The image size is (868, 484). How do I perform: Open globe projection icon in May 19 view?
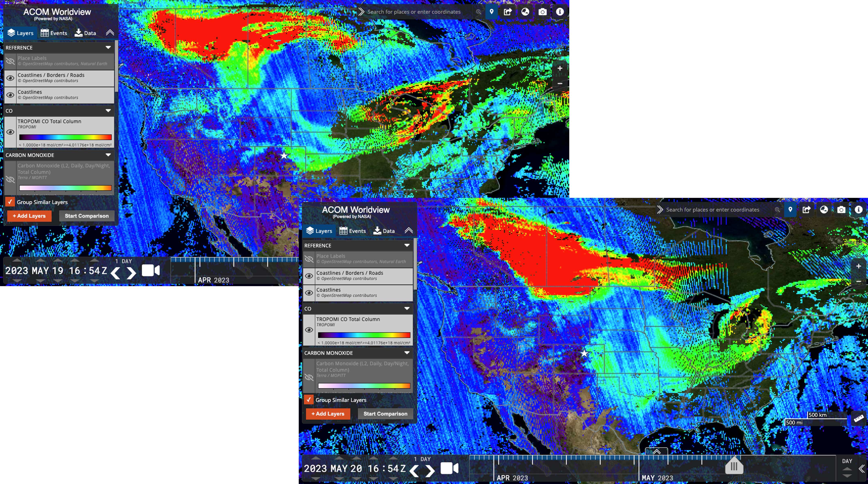525,12
